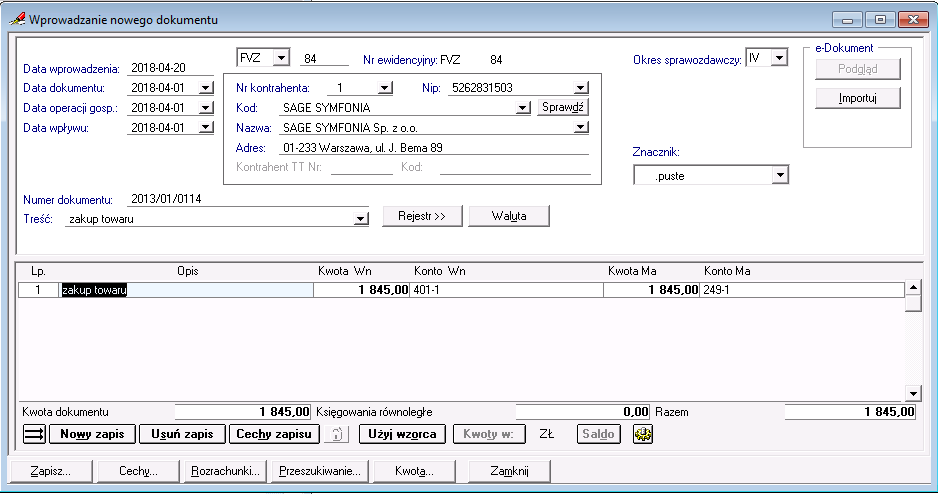
Task: Expand the Data dokumentu date picker
Action: coord(206,88)
